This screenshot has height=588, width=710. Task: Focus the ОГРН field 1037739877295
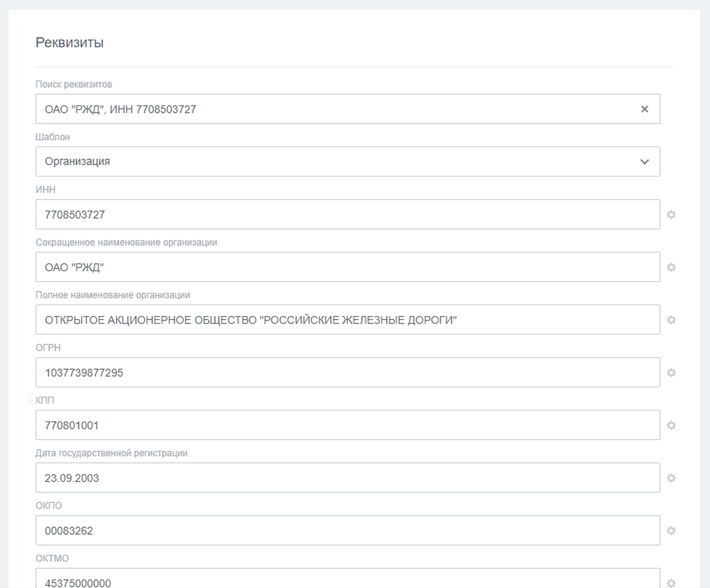click(x=348, y=372)
